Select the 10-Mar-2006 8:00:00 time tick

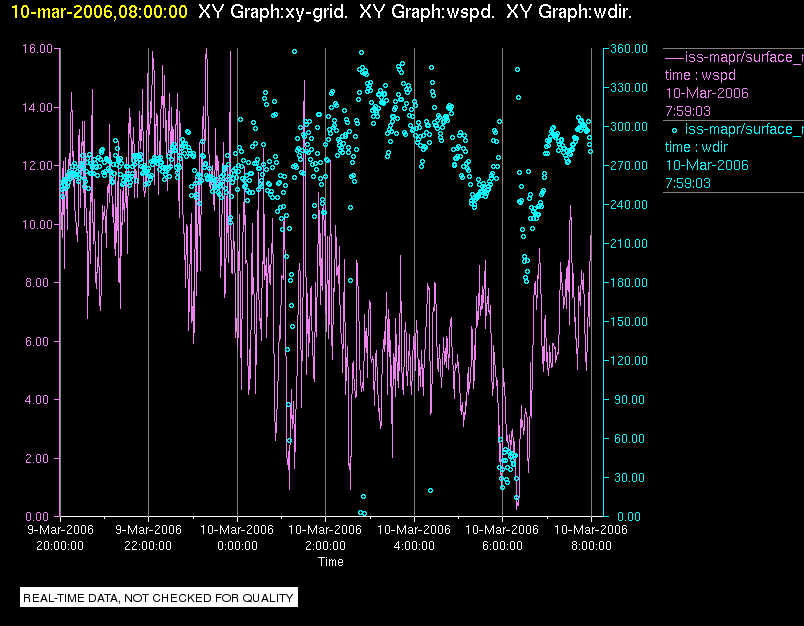pyautogui.click(x=591, y=537)
